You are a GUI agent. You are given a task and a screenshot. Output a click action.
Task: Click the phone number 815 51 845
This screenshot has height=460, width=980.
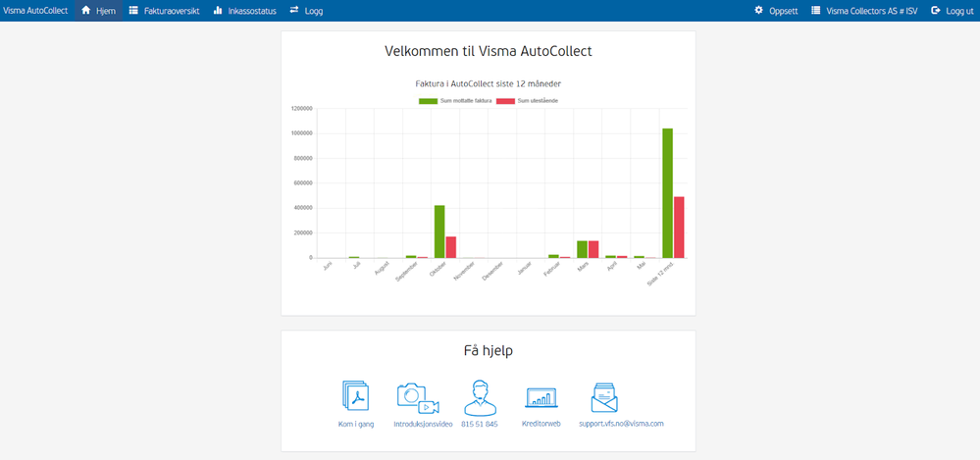click(480, 424)
